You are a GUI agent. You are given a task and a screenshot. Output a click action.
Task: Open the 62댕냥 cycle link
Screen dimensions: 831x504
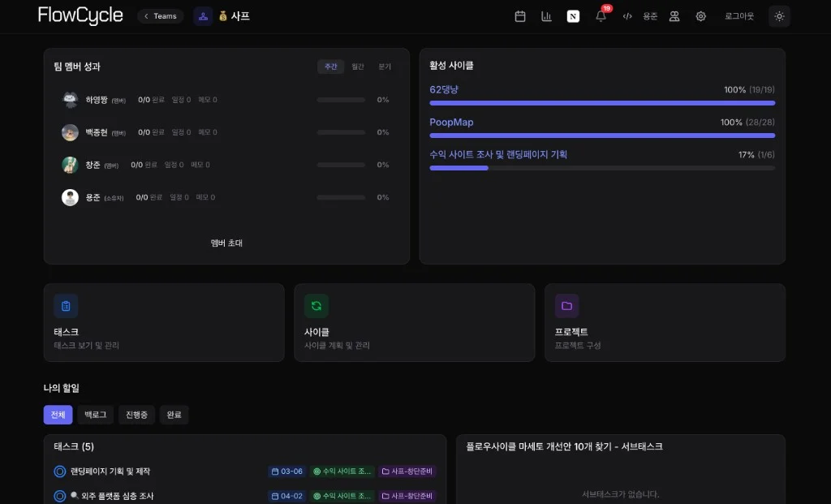445,90
